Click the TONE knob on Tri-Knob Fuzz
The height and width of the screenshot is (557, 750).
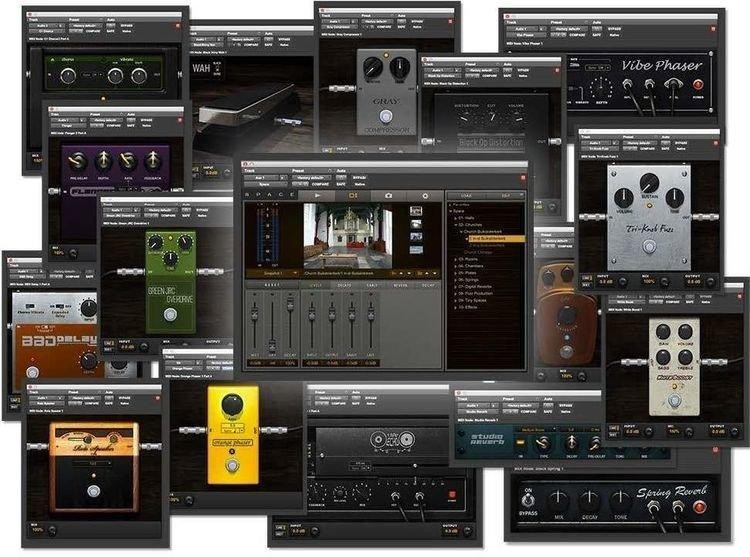[674, 197]
